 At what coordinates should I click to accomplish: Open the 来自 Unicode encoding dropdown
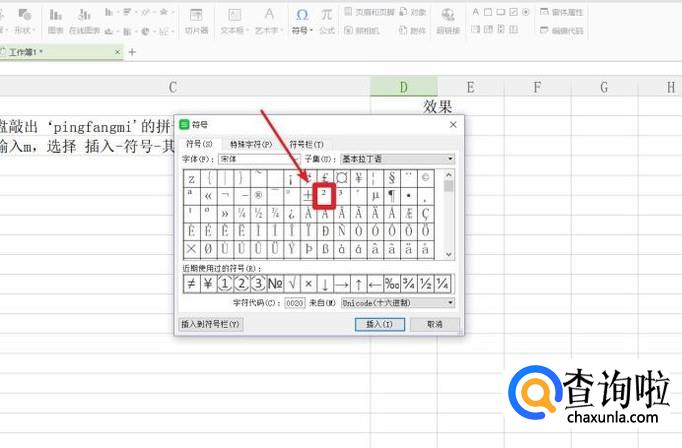(x=398, y=303)
